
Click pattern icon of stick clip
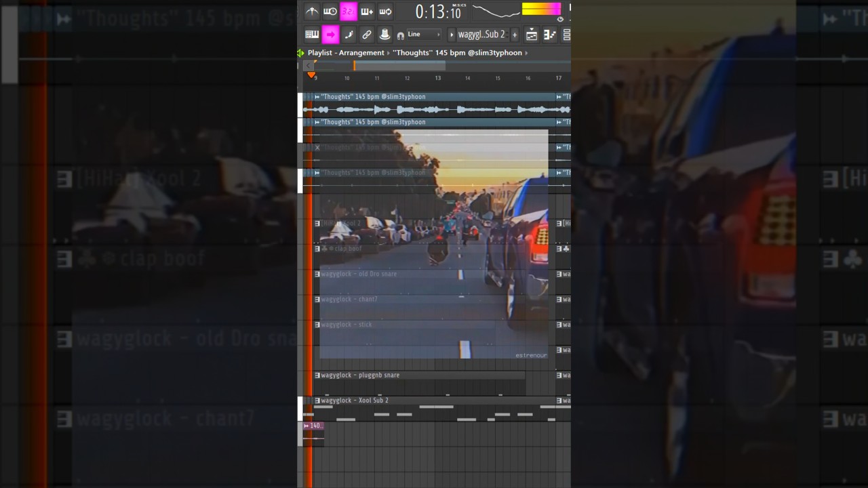317,325
